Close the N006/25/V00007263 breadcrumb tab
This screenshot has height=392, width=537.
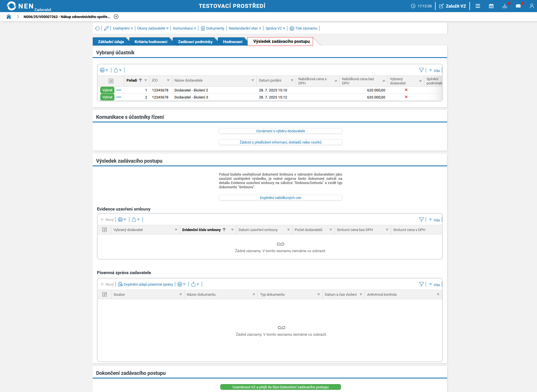coord(116,17)
